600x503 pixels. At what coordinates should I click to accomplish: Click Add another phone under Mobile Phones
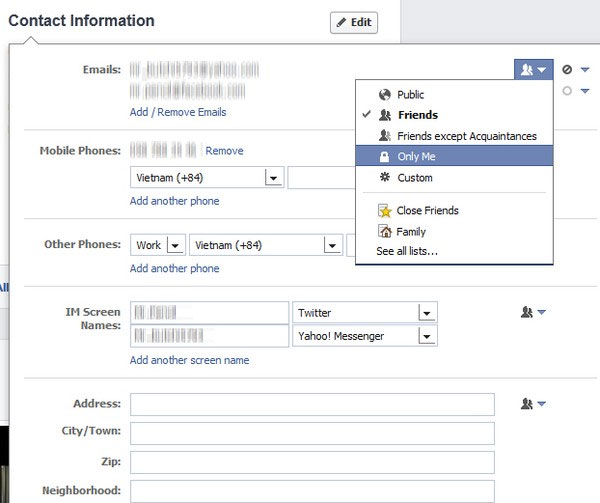click(174, 201)
